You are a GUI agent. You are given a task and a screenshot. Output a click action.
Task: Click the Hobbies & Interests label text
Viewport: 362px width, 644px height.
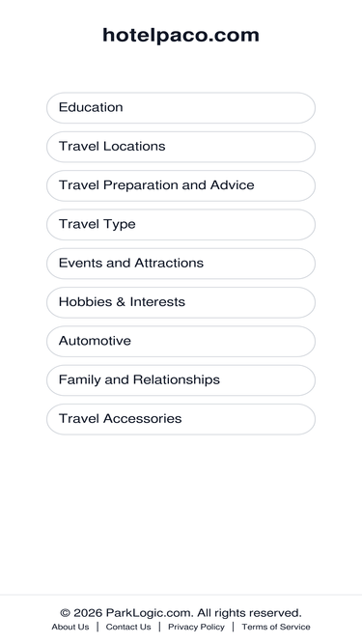[x=122, y=302]
